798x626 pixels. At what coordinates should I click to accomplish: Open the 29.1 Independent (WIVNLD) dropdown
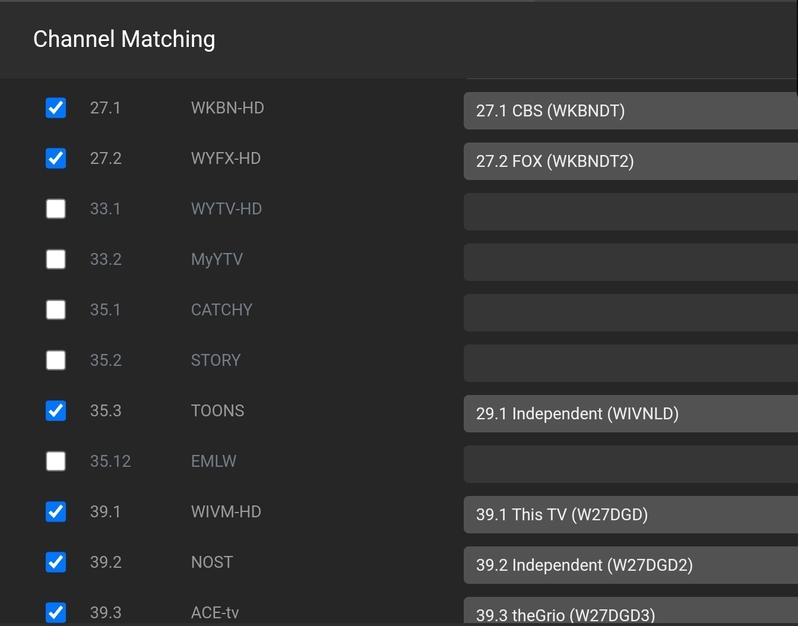point(630,414)
